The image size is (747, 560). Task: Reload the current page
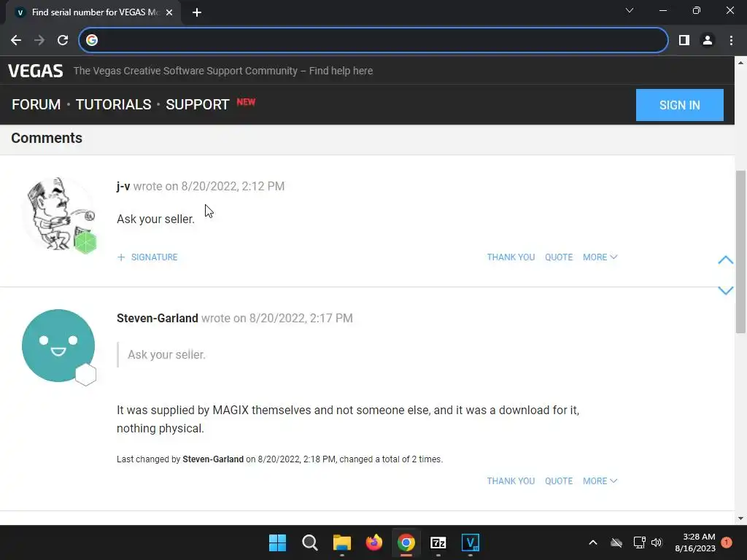[x=63, y=41]
